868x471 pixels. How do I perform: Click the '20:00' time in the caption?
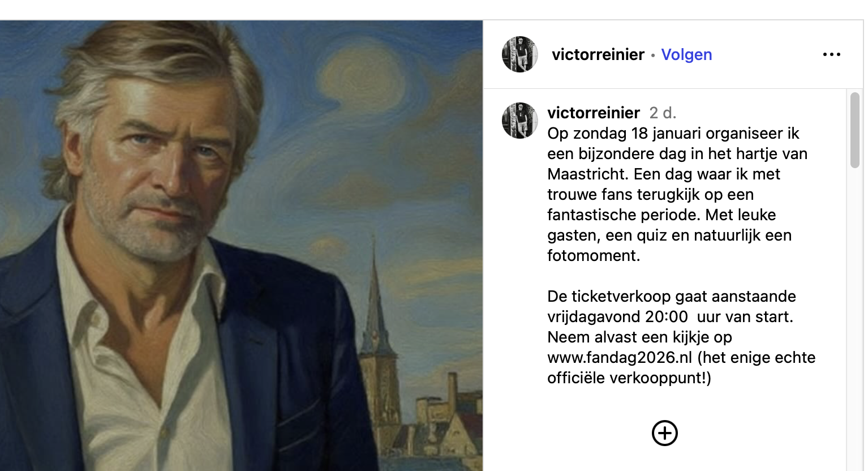(667, 316)
